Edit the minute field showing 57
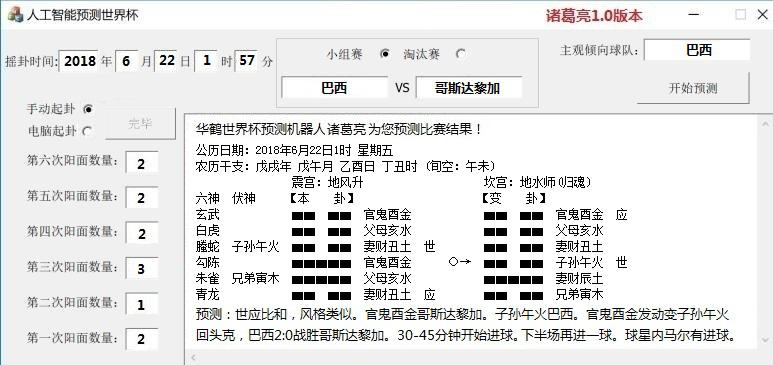Screen dimensions: 773x365 (246, 62)
